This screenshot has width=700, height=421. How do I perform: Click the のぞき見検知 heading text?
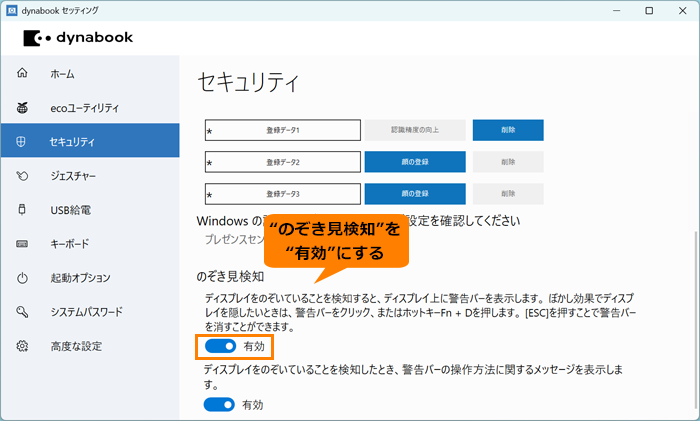230,277
